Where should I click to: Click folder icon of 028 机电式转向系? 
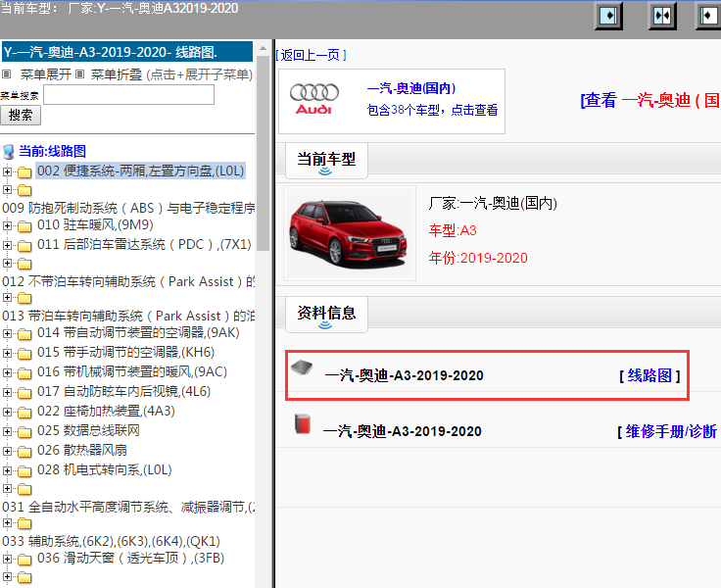(x=24, y=471)
